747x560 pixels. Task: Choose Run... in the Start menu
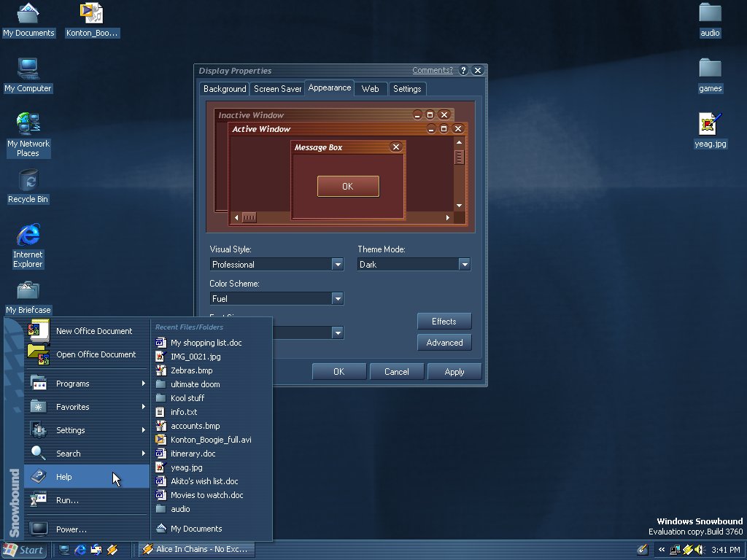(x=87, y=500)
